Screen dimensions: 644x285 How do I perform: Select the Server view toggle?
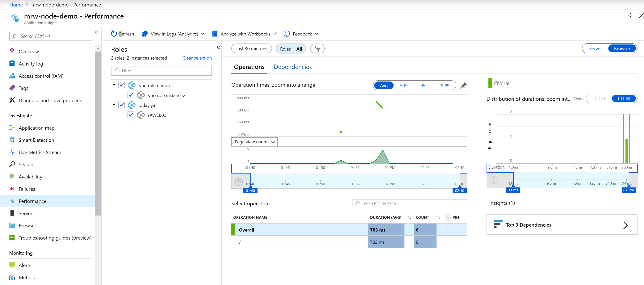point(595,48)
